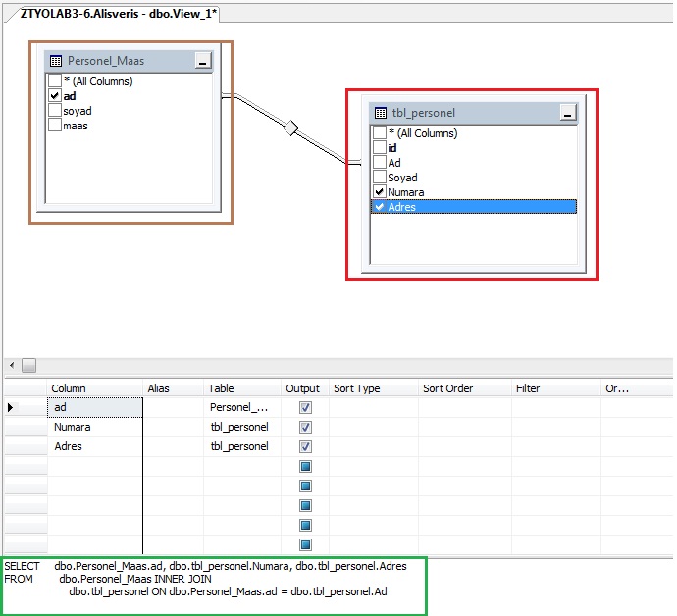
Task: Open the Sort Type cell for ad
Action: point(373,407)
